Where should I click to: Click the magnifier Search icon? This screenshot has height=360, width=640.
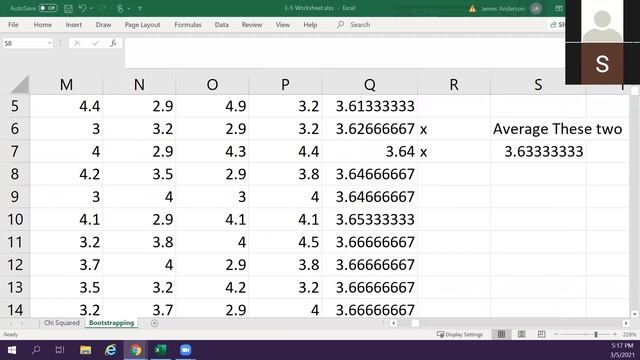click(x=340, y=24)
